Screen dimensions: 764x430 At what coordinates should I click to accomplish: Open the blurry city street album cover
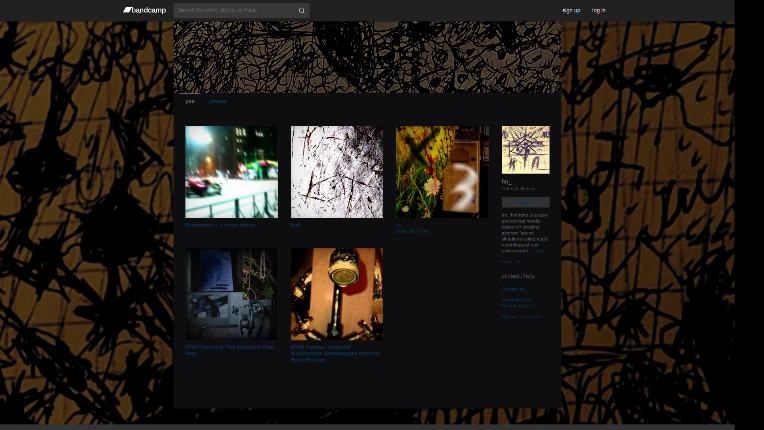point(231,172)
